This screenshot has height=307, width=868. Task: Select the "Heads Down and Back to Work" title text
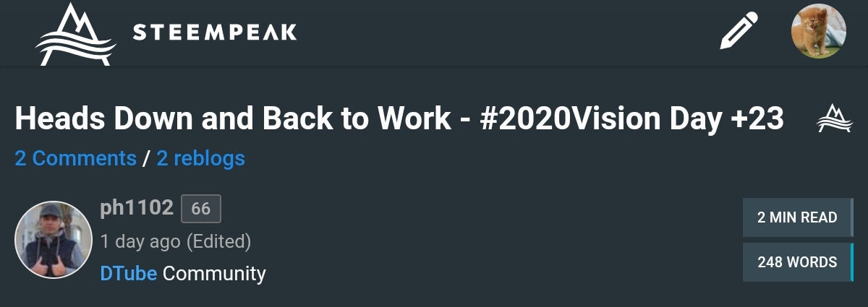coord(232,119)
